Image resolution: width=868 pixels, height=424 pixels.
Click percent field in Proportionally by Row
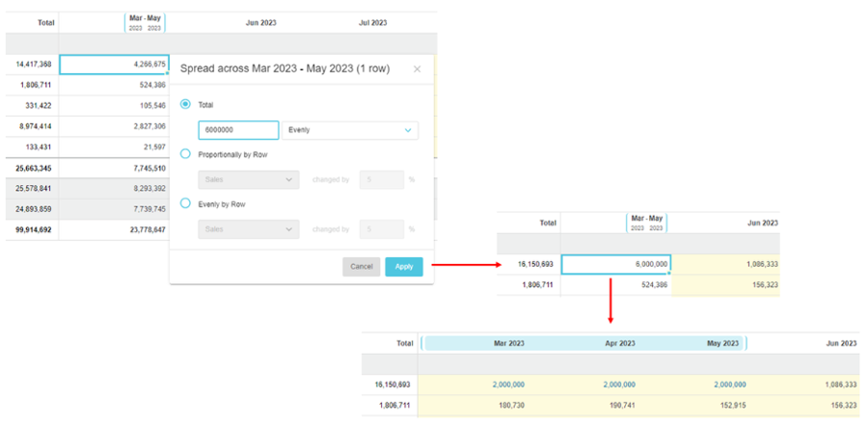click(380, 179)
